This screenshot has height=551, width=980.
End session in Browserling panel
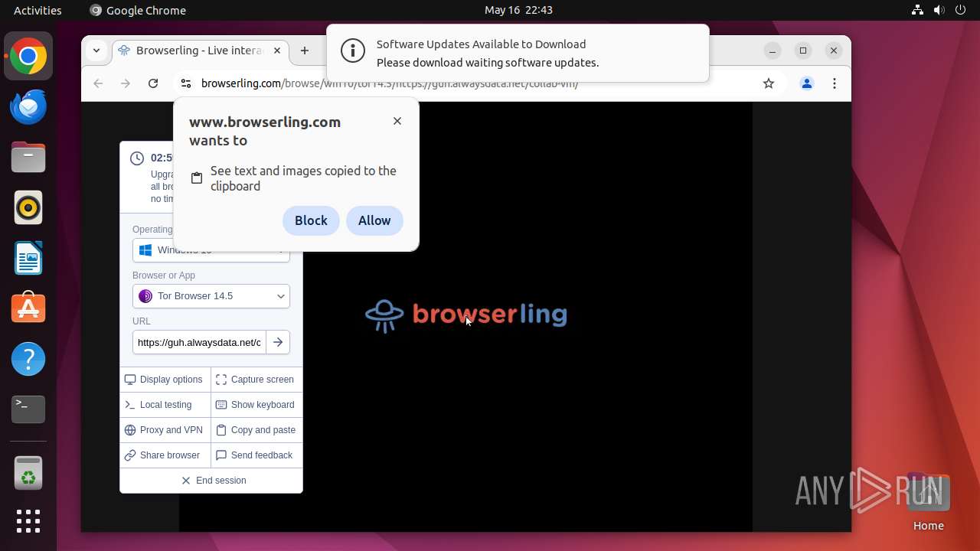click(211, 481)
